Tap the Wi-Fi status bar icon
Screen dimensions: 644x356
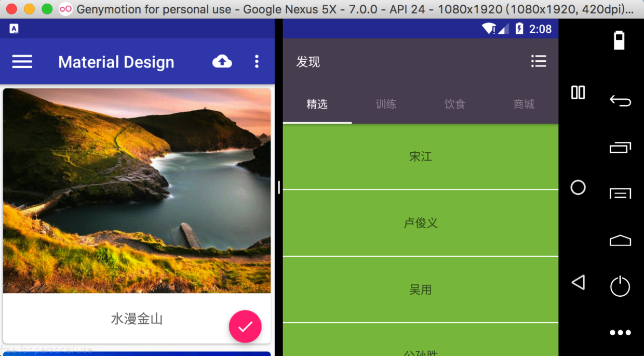click(488, 29)
